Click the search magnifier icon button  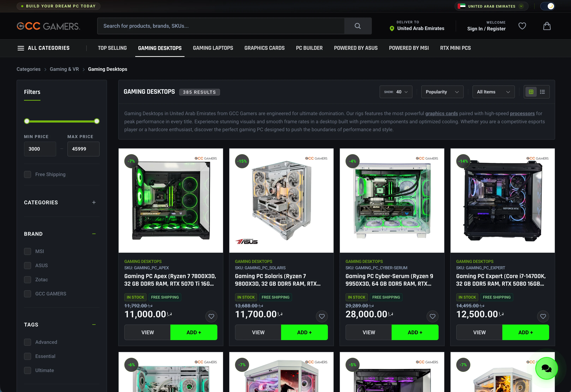point(358,26)
